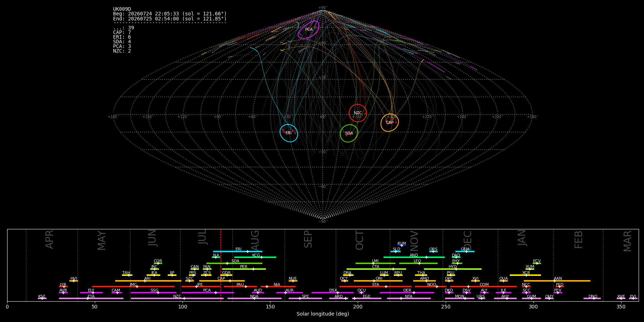
Task: Click the COM shower label in timeline
Action: point(484,285)
